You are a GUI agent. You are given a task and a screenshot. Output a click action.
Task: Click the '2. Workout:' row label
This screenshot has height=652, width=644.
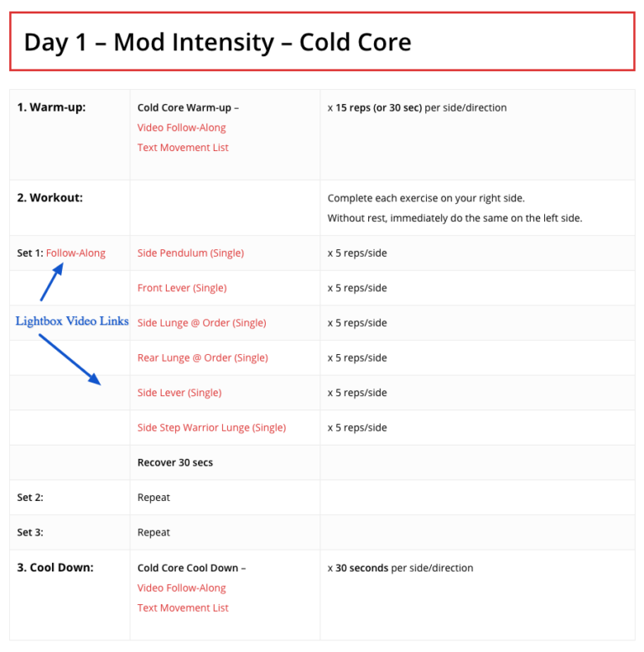[x=49, y=198]
